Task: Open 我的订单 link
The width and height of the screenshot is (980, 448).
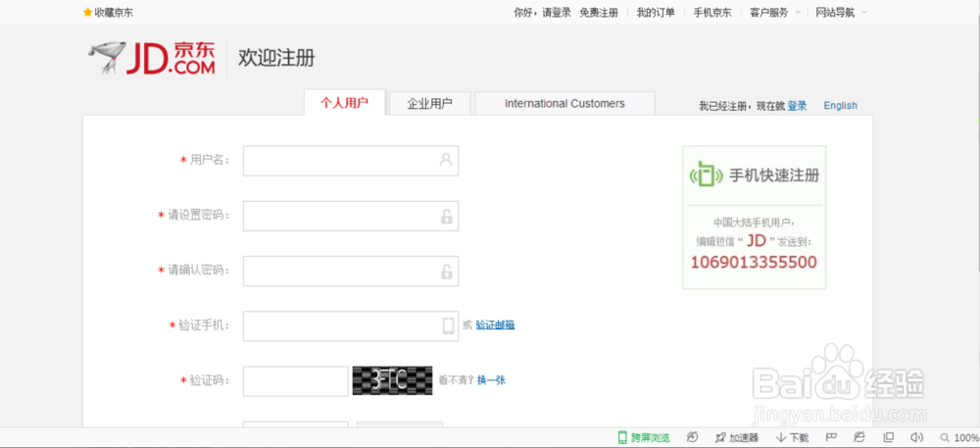Action: pyautogui.click(x=656, y=13)
